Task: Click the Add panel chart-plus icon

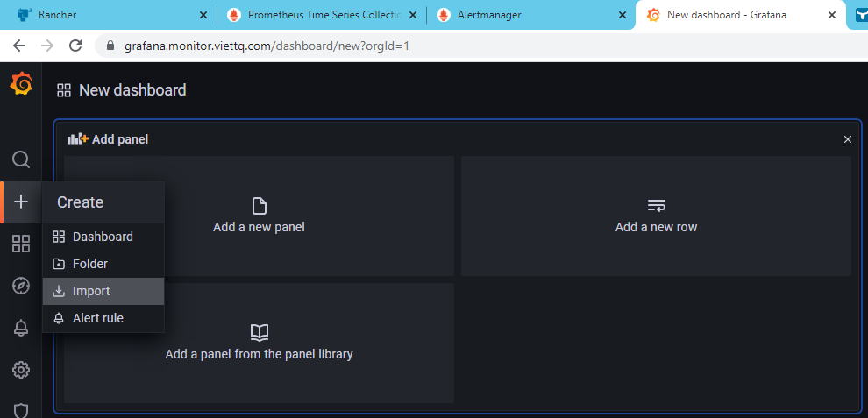Action: [77, 139]
